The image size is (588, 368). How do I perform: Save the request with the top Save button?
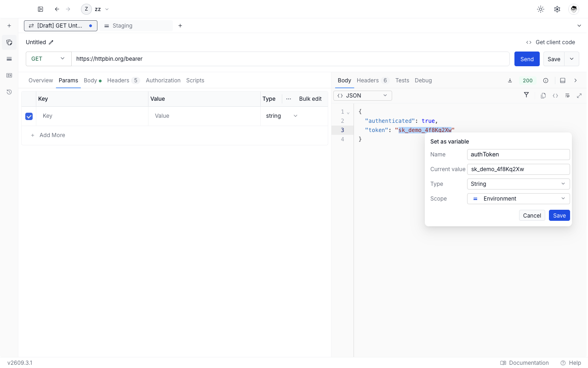554,59
